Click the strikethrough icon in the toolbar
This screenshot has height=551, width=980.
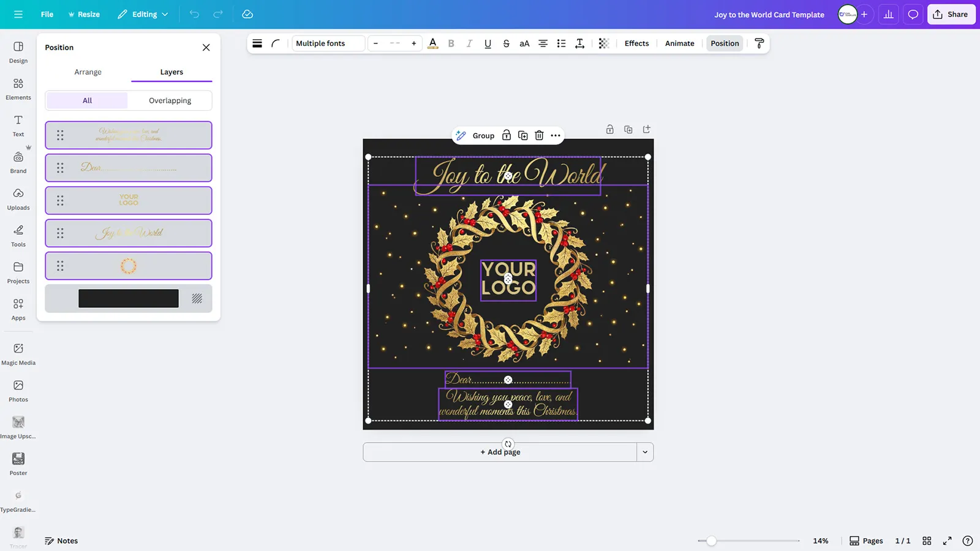(x=506, y=43)
